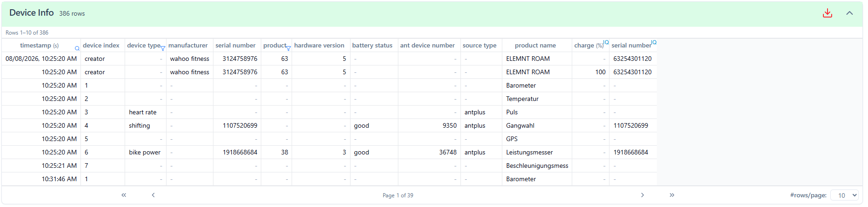868x207 pixels.
Task: Click the 10:25:21 AM timestamp cell
Action: click(x=41, y=166)
